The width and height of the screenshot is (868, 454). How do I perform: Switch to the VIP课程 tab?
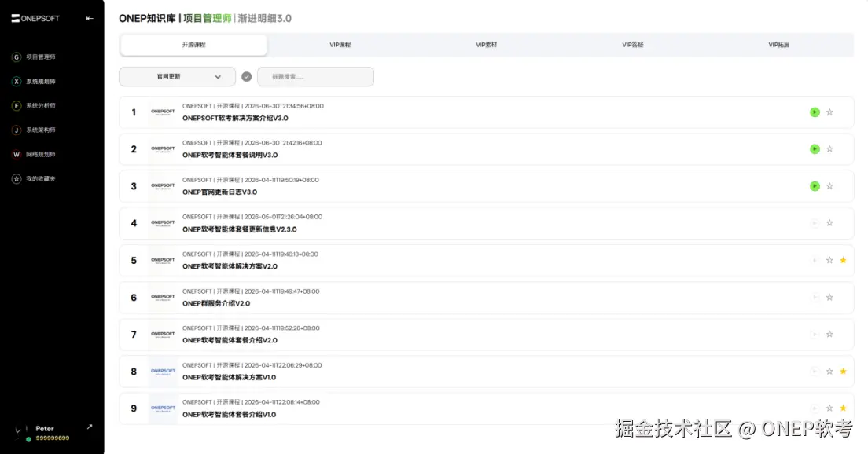tap(340, 45)
